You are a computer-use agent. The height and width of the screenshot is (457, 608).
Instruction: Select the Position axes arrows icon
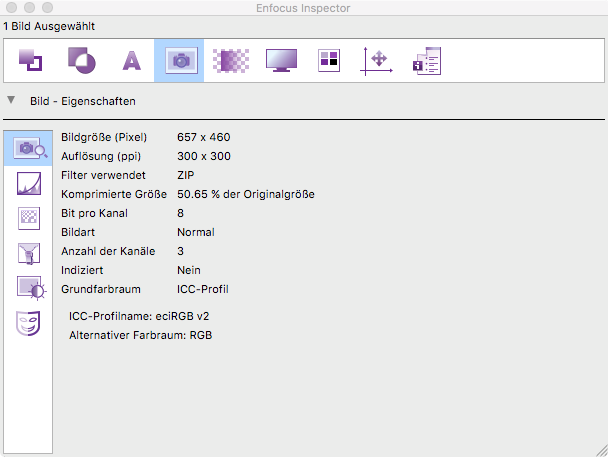pyautogui.click(x=378, y=61)
